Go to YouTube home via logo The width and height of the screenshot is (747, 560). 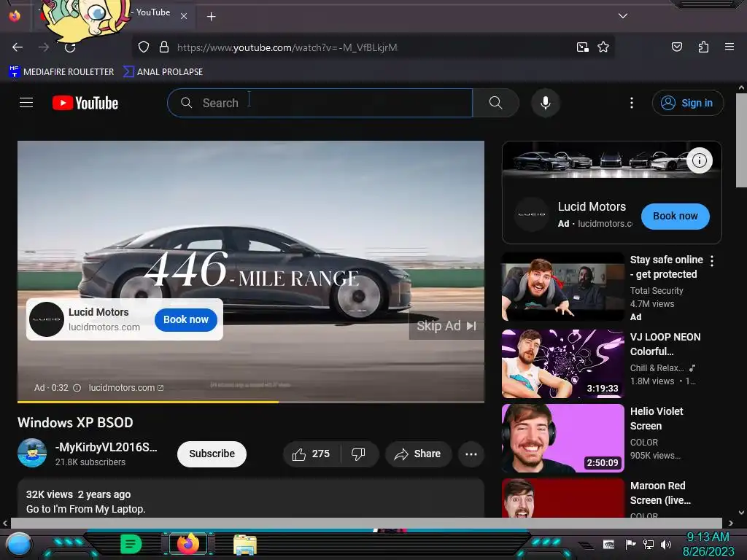click(85, 103)
